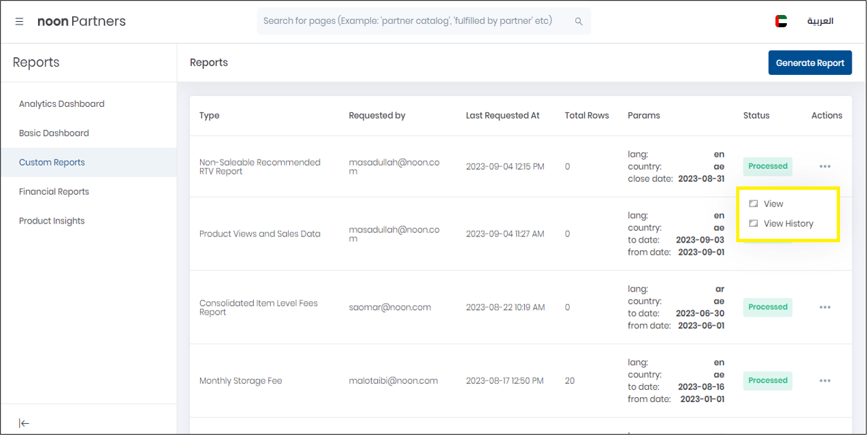Viewport: 868px width, 436px height.
Task: Navigate to Product Insights
Action: tap(52, 221)
